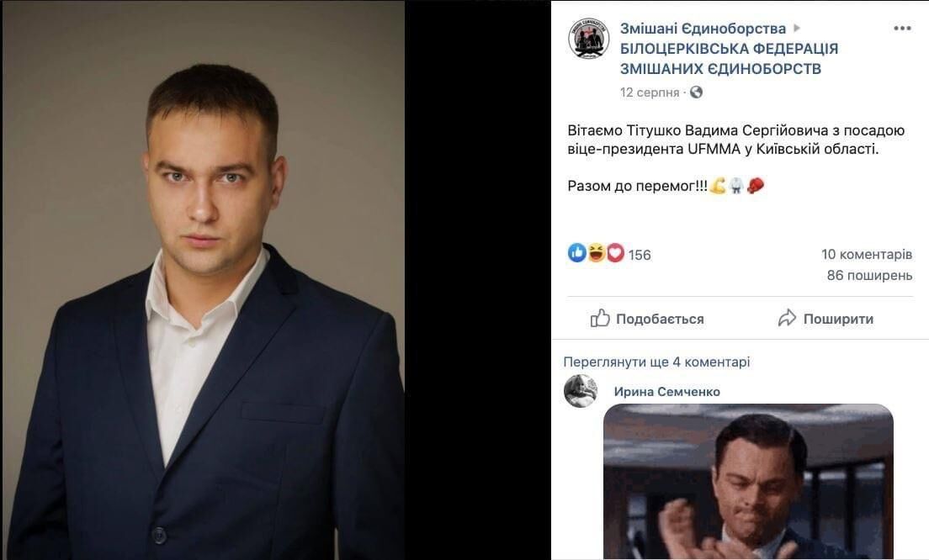Open the 10 коментарів count
Image resolution: width=929 pixels, height=560 pixels.
pos(866,255)
